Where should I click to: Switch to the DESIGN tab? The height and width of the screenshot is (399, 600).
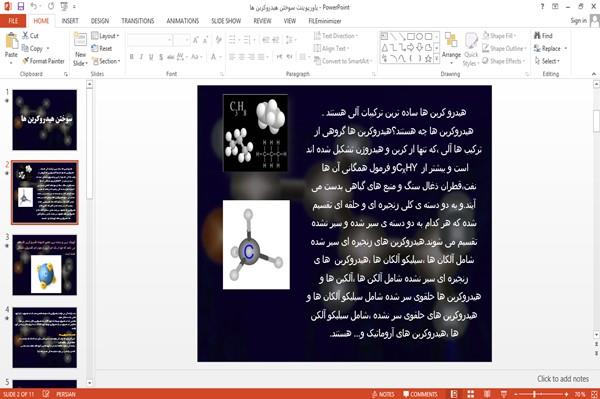(100, 21)
